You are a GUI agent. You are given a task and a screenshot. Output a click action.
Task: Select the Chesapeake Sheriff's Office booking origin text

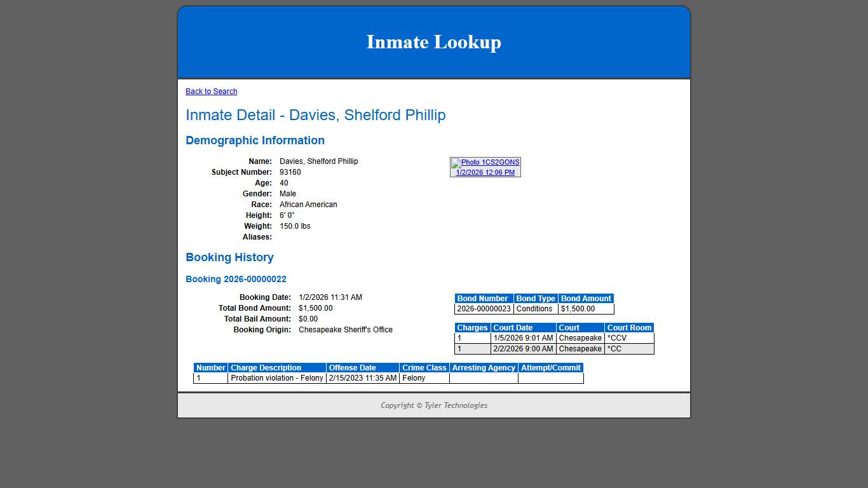click(x=346, y=329)
